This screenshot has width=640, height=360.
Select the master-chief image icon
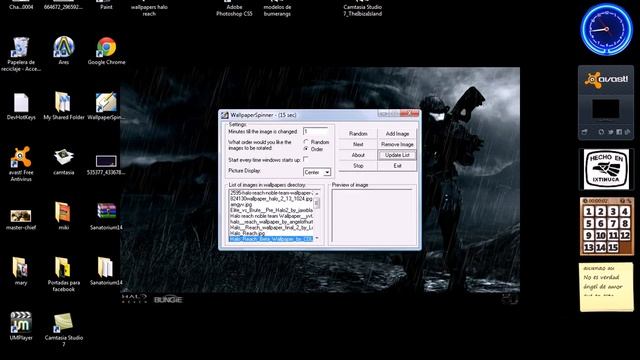coord(21,216)
